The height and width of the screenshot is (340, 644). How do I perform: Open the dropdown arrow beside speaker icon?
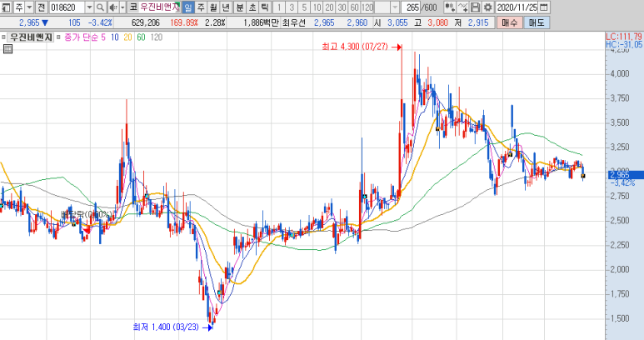[122, 7]
